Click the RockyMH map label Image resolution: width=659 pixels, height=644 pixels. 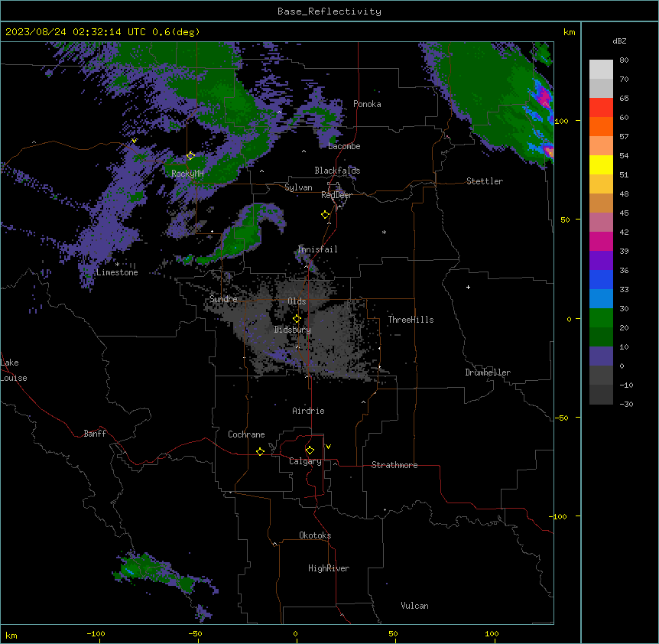[x=187, y=174]
